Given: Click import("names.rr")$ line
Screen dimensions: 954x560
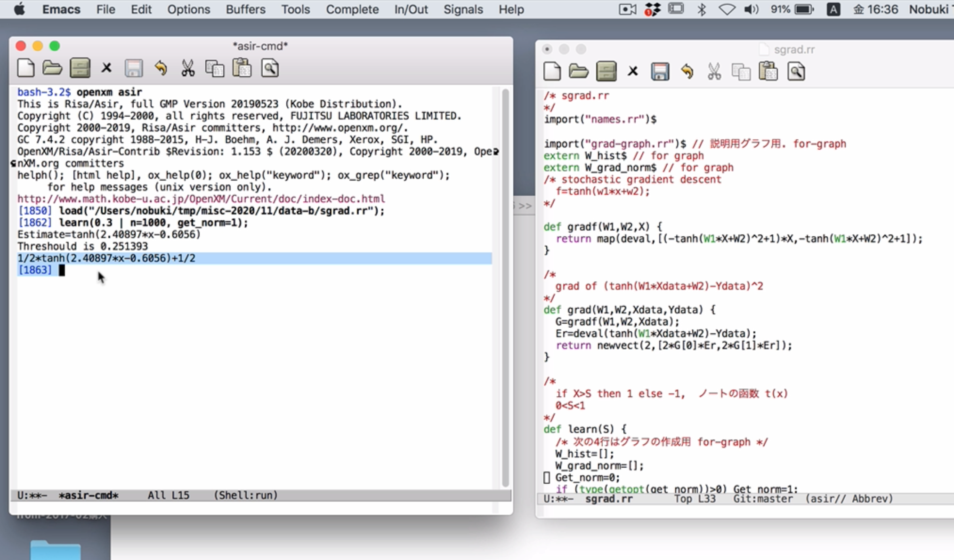Looking at the screenshot, I should [600, 120].
